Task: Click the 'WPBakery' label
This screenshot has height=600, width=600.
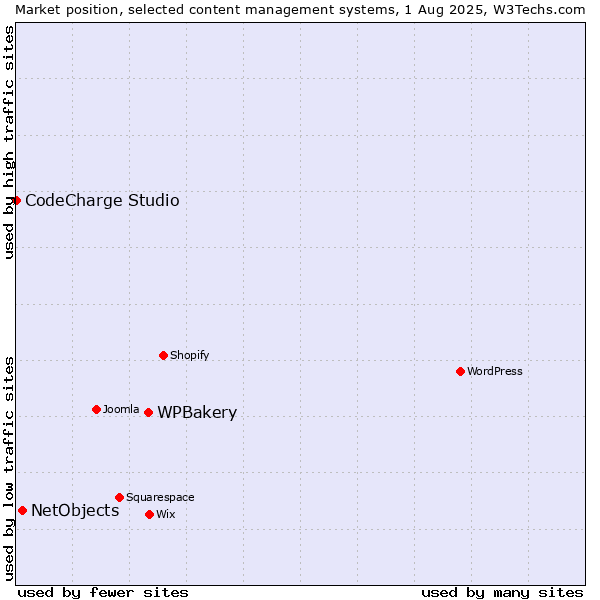Action: (x=197, y=412)
